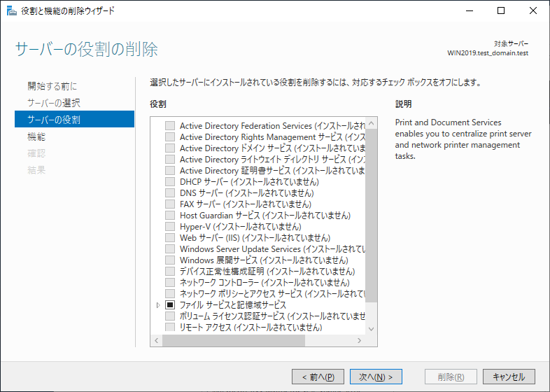This screenshot has width=550, height=392.
Task: Select the Host Guardian サービス row text
Action: coord(265,215)
